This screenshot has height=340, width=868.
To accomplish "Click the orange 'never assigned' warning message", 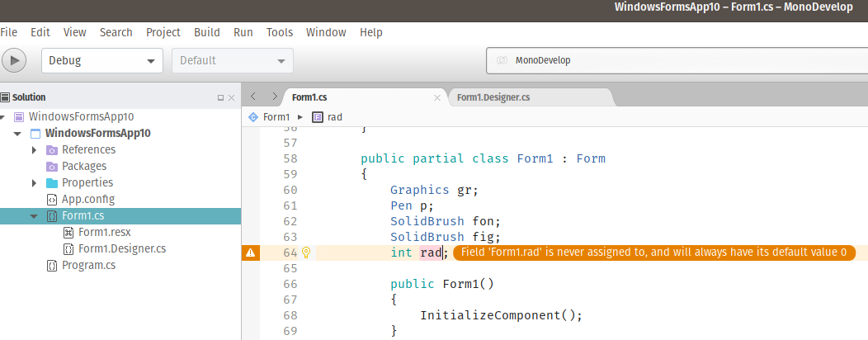I will coord(654,253).
